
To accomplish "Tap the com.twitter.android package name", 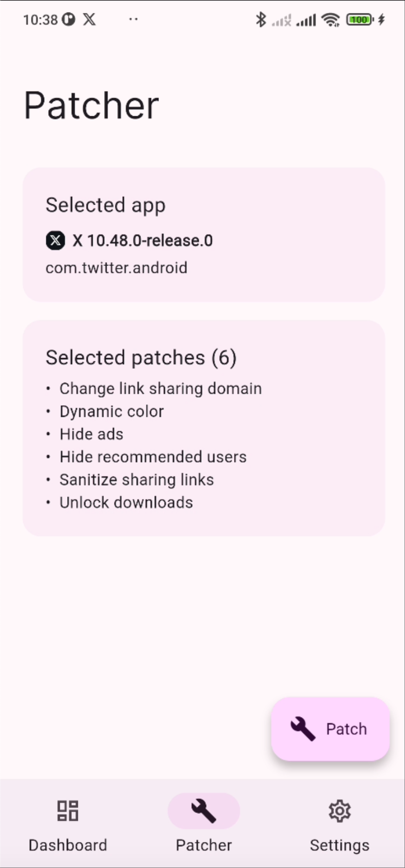I will (x=116, y=268).
